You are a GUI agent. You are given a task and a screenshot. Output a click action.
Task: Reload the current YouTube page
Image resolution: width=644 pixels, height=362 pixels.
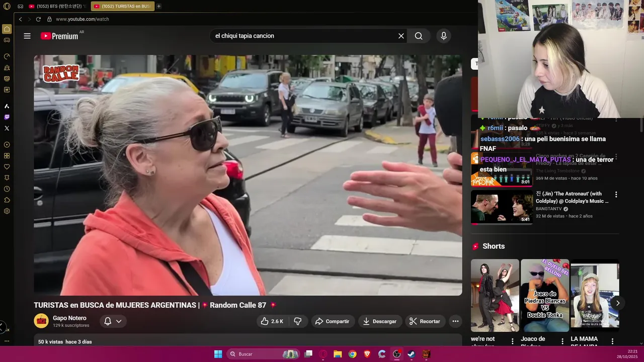pos(38,19)
